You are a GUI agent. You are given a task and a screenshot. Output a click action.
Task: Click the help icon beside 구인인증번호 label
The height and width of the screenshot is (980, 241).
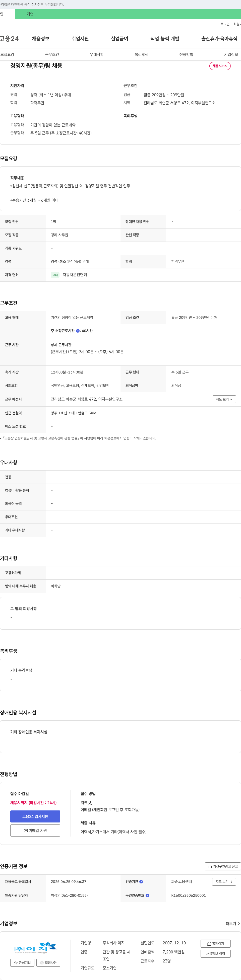pyautogui.click(x=147, y=895)
